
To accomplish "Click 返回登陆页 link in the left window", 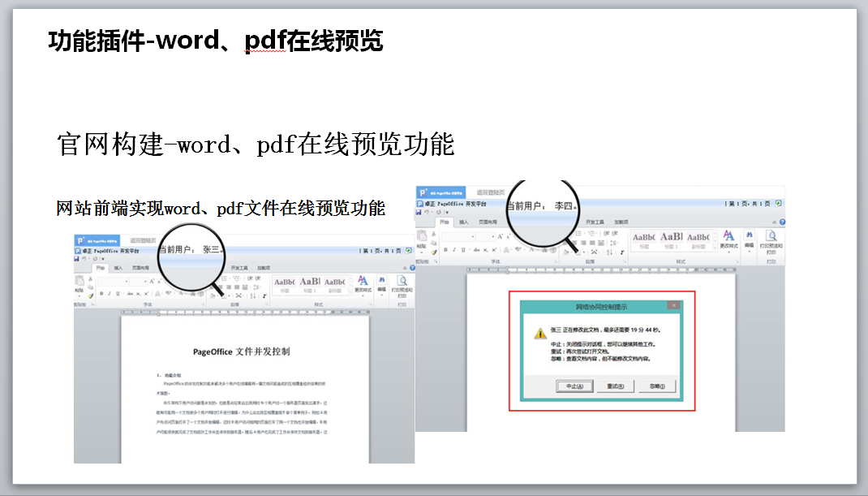I will point(144,240).
